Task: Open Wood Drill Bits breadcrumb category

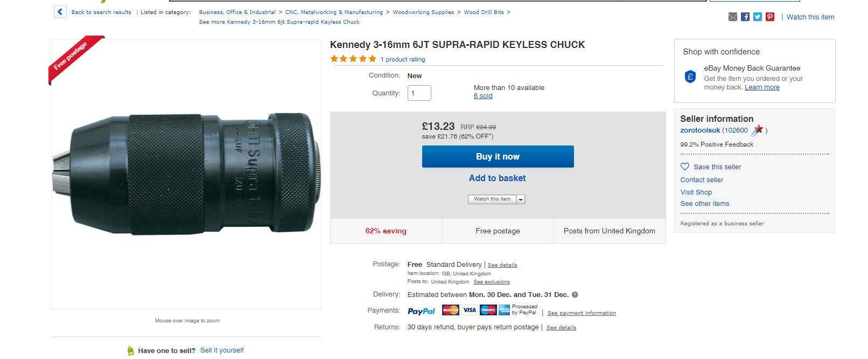Action: coord(484,12)
